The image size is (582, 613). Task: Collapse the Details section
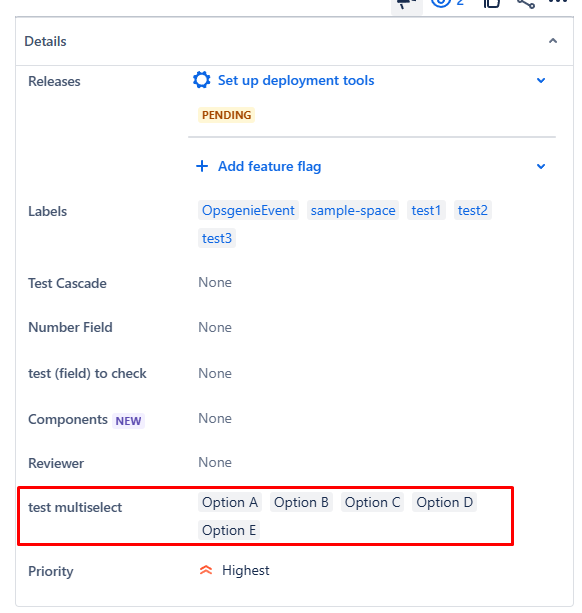[x=553, y=41]
